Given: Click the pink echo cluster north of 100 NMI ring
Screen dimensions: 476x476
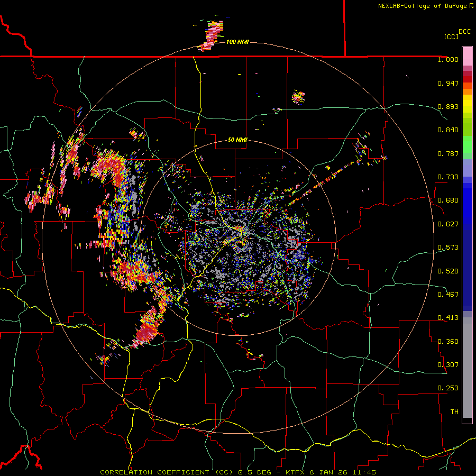Looking at the screenshot, I should pyautogui.click(x=211, y=35).
